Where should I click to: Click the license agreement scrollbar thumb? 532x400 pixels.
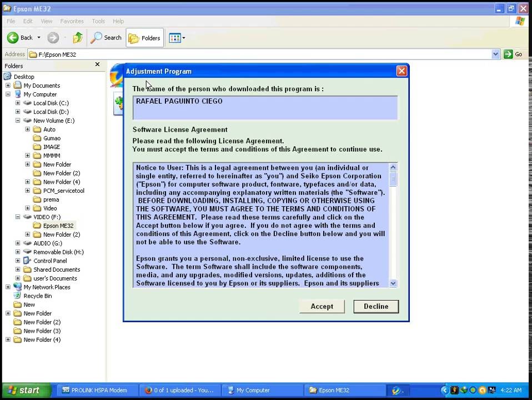(393, 179)
